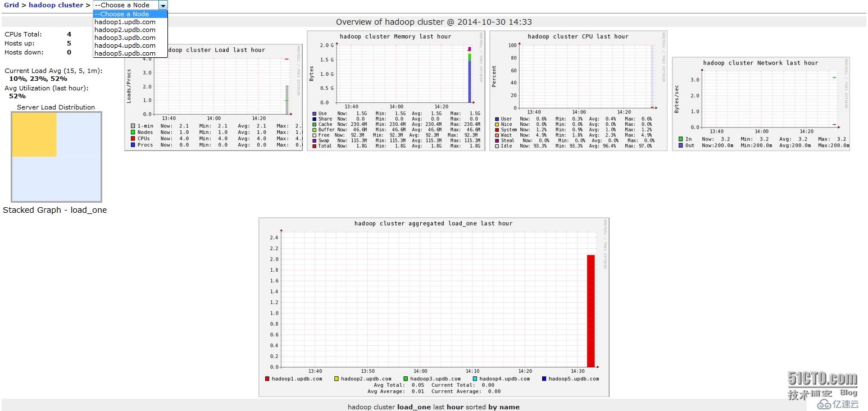Click the Wait legend entry in CPU graph
The image size is (868, 411).
(x=503, y=135)
